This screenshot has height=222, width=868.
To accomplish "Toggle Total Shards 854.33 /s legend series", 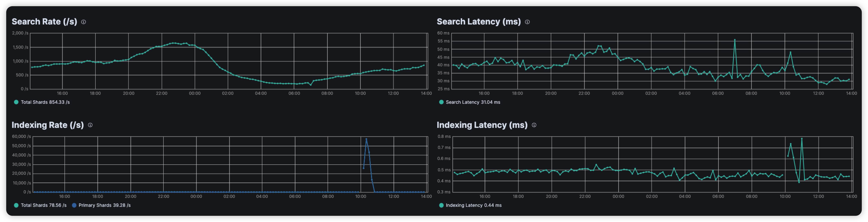I will coord(45,102).
